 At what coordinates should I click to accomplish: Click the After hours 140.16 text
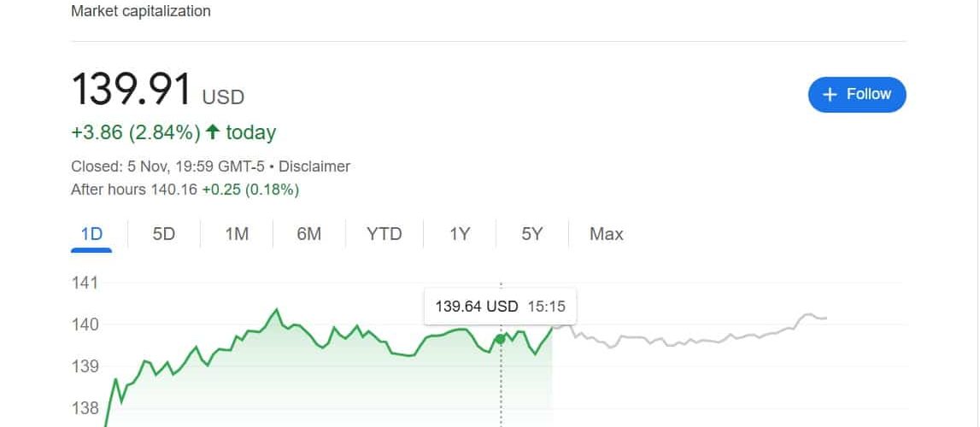(134, 189)
